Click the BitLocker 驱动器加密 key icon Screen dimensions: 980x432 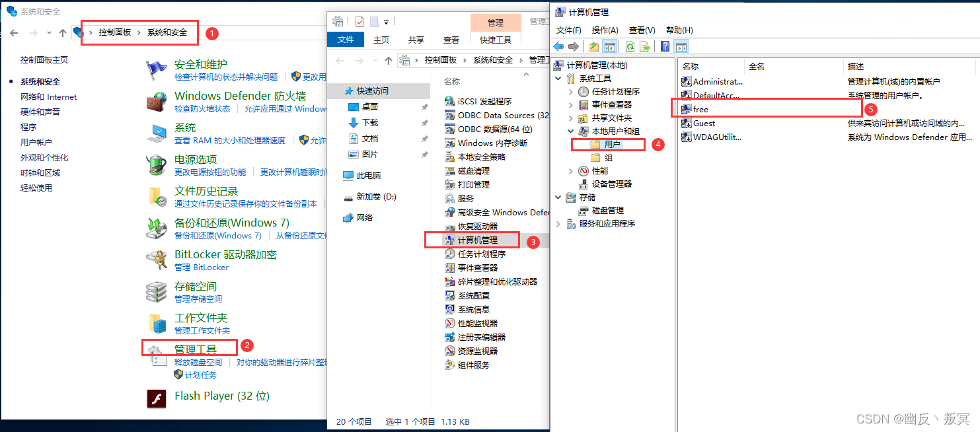click(157, 260)
